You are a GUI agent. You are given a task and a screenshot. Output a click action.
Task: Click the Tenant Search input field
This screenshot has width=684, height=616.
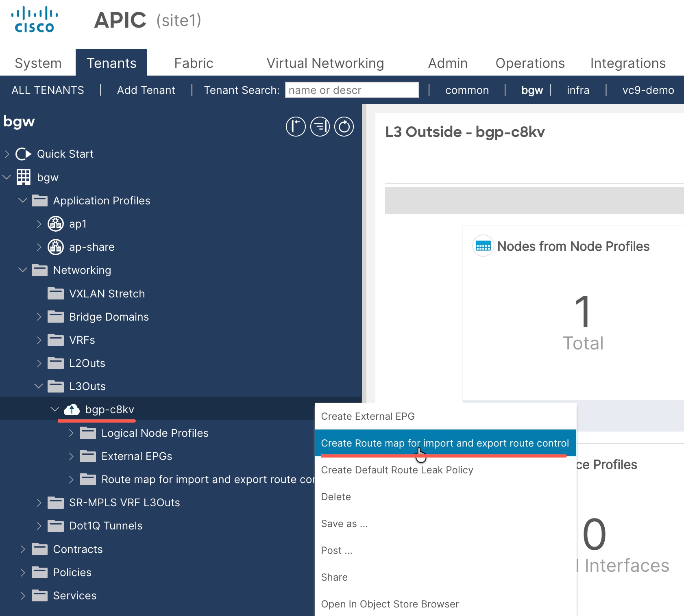(352, 90)
